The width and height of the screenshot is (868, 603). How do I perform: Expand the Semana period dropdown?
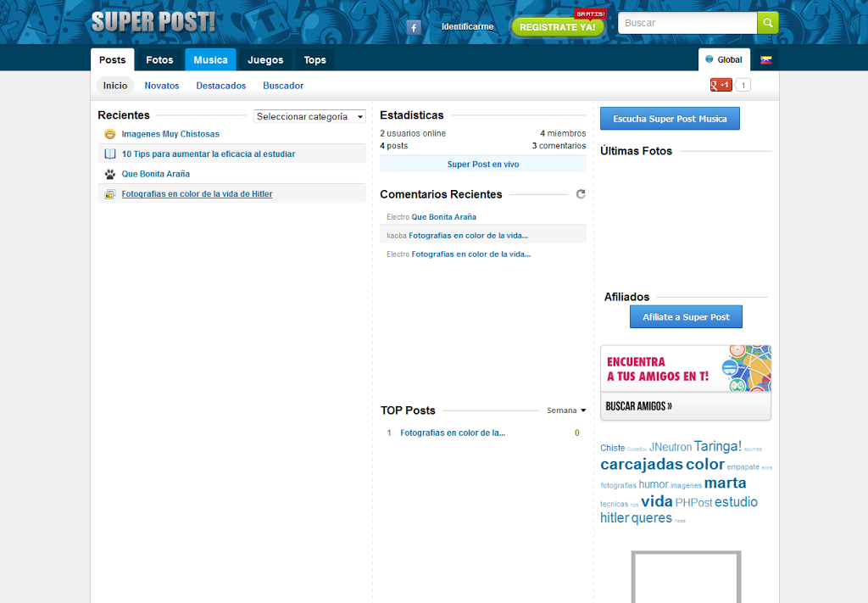point(566,410)
